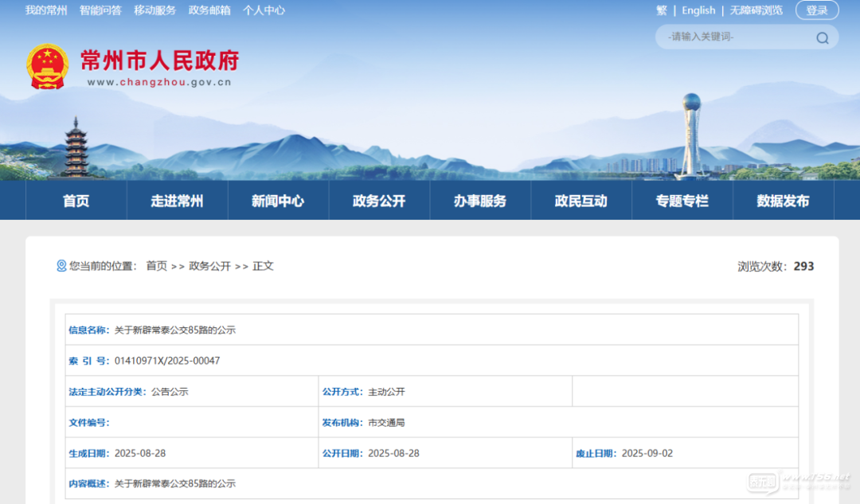Open 政务邮箱 mailbox link

[209, 10]
